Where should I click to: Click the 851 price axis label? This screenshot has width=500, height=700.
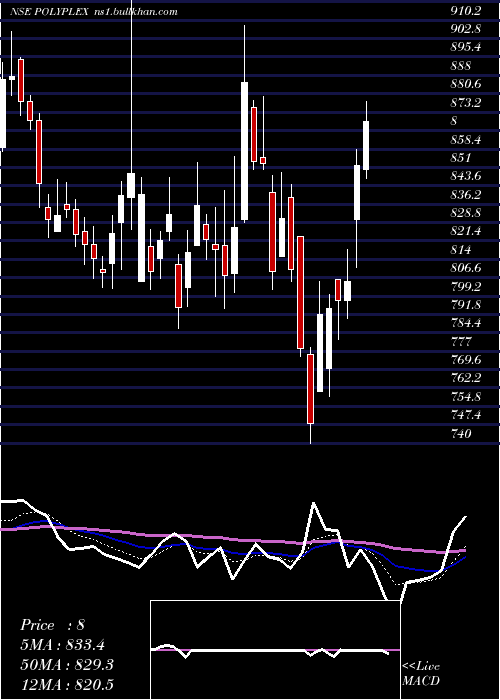(x=461, y=158)
